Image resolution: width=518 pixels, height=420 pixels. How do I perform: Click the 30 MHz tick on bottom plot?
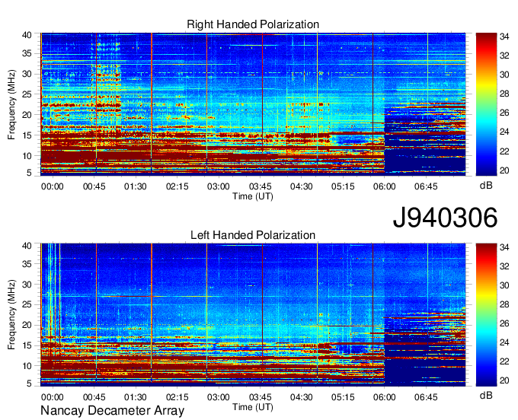coord(27,285)
